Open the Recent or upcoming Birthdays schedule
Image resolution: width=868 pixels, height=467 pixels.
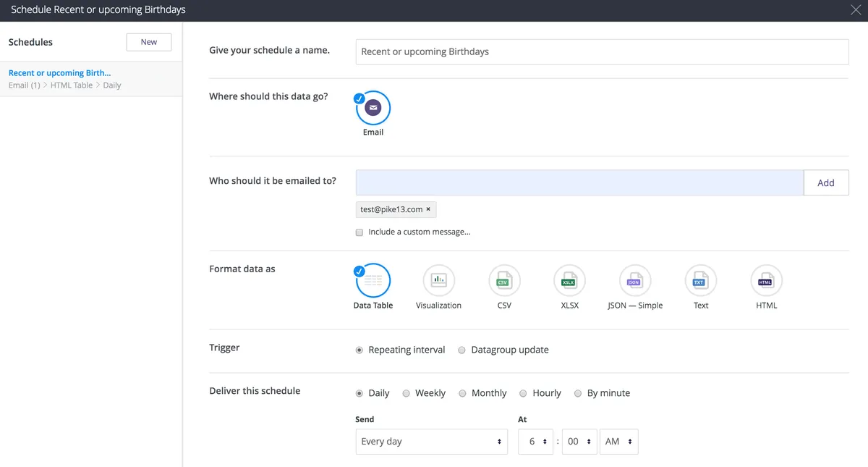coord(60,73)
